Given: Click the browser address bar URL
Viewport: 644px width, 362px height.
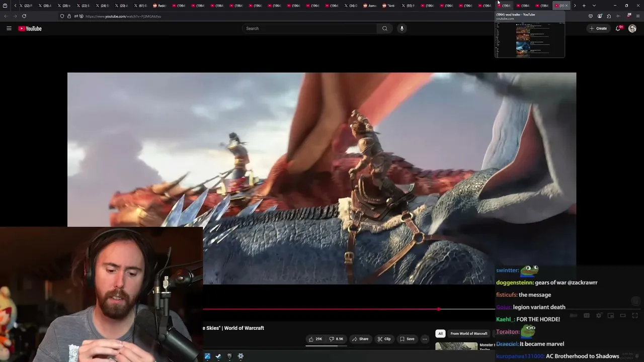Looking at the screenshot, I should tap(123, 16).
